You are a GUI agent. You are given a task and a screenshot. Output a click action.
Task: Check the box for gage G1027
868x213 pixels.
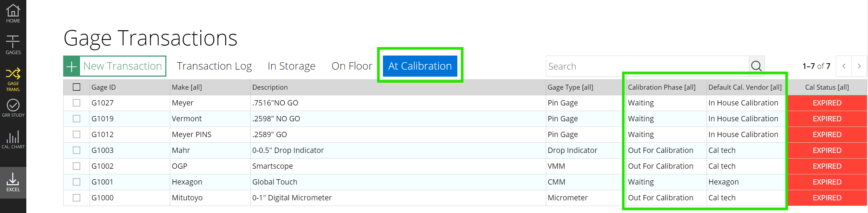pyautogui.click(x=77, y=103)
